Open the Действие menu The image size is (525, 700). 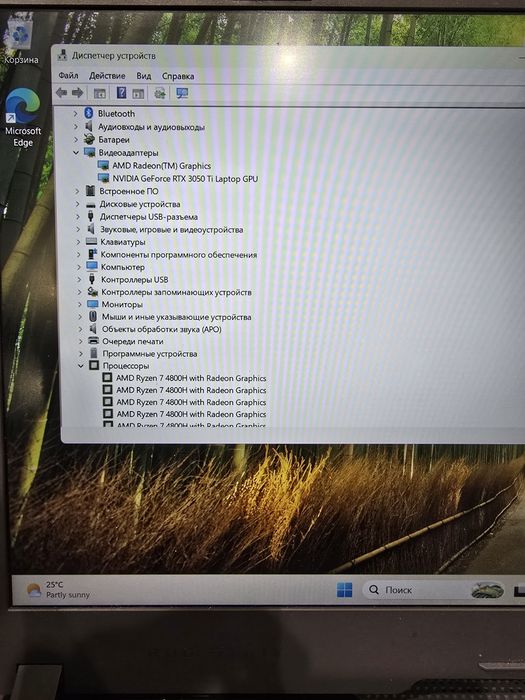click(107, 75)
